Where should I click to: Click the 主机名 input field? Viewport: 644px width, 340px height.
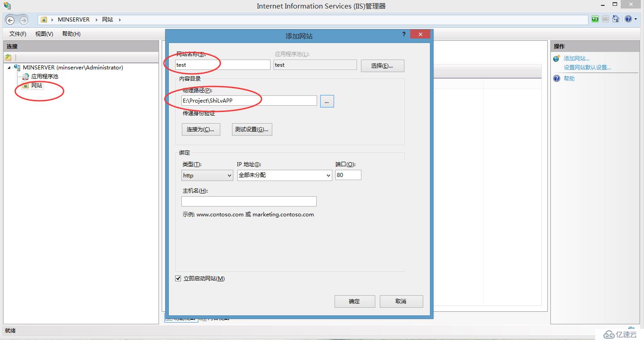pos(249,201)
